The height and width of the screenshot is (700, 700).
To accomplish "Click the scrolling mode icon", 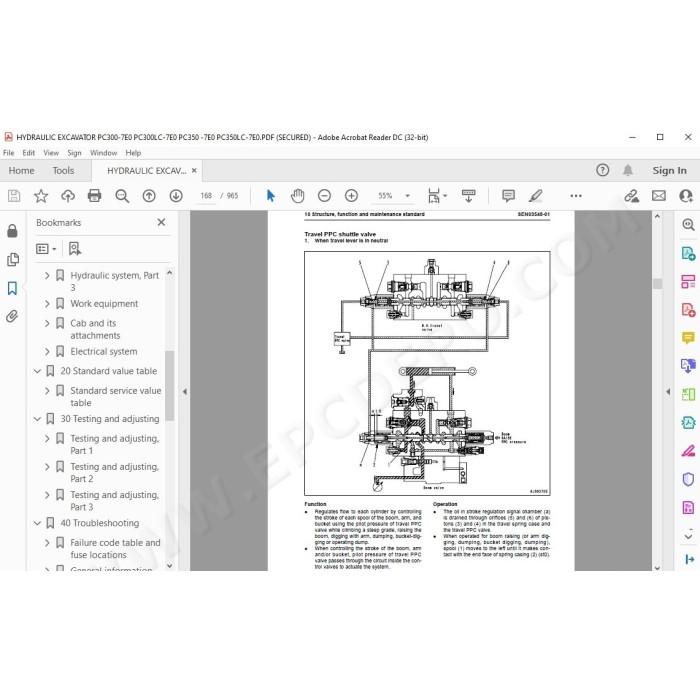I will 468,196.
